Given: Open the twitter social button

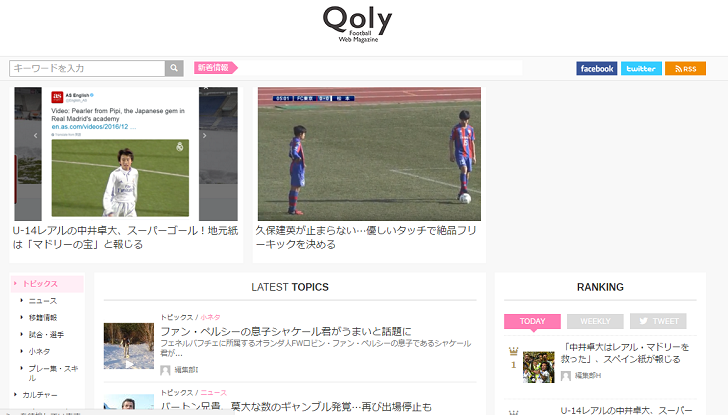Looking at the screenshot, I should [641, 68].
